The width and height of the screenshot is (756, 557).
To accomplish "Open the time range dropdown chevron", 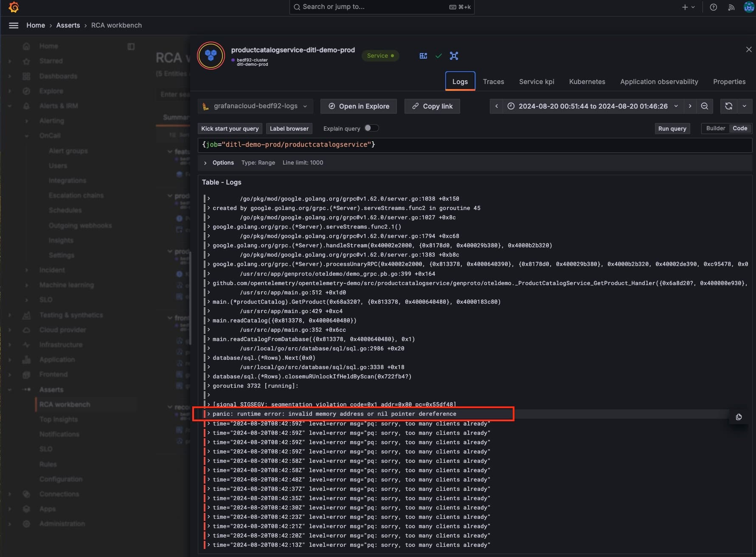I will (676, 106).
